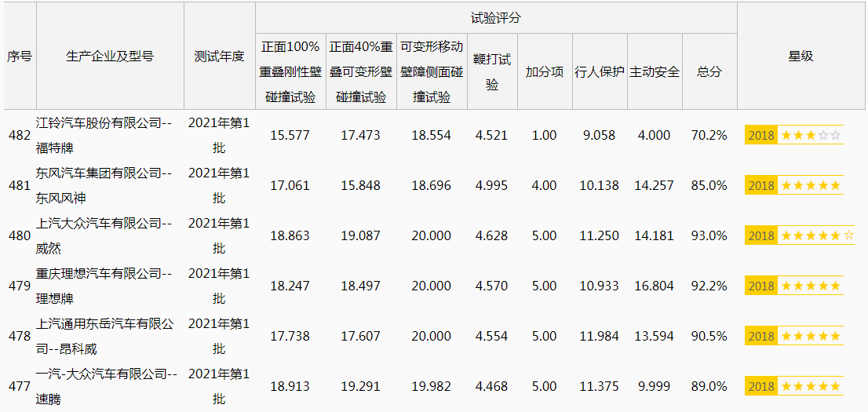868x412 pixels.
Task: Click the 93.0% total score cell
Action: click(x=709, y=235)
